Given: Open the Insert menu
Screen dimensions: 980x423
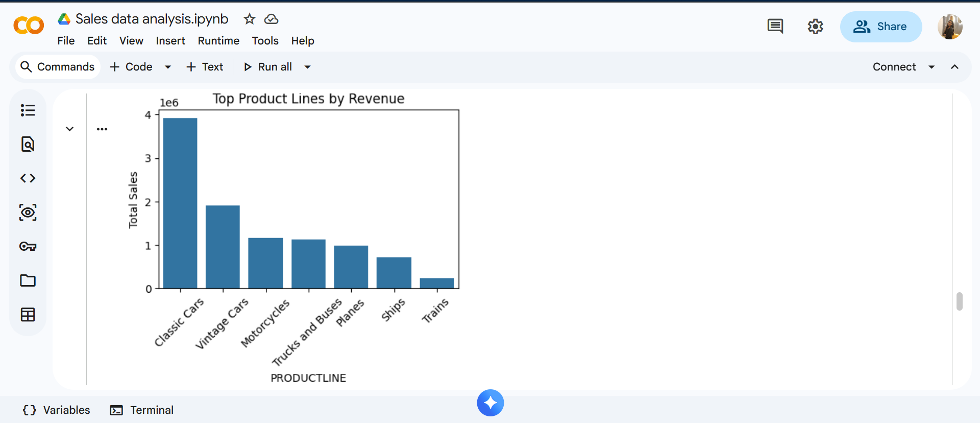Looking at the screenshot, I should pos(170,41).
